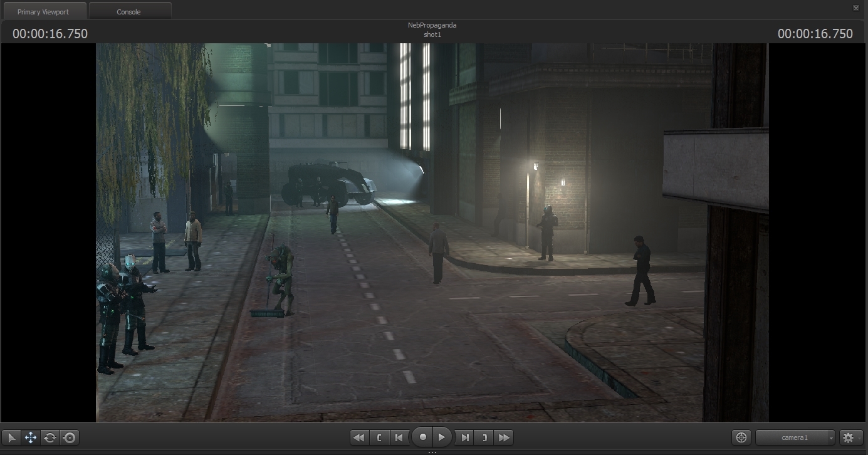
Task: Click the left timecode 00:00:16.750
Action: [x=50, y=34]
